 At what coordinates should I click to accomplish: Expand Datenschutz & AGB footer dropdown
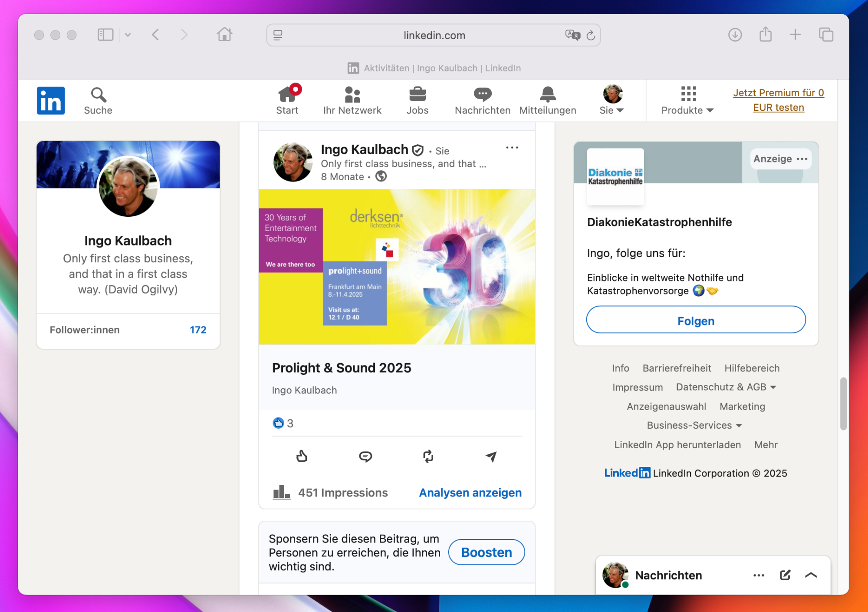[726, 387]
